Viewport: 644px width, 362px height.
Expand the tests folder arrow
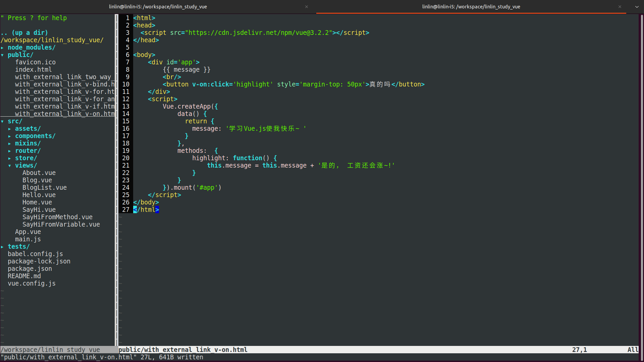pyautogui.click(x=2, y=247)
